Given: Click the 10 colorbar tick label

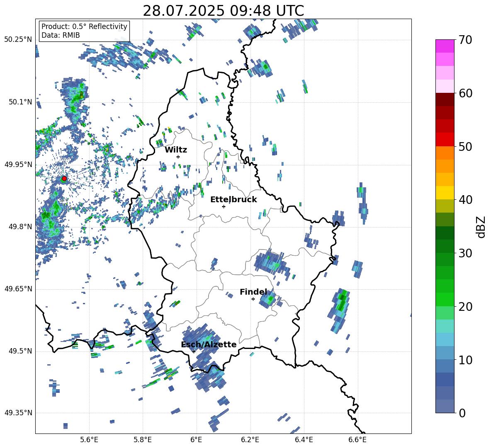Looking at the screenshot, I should [465, 360].
